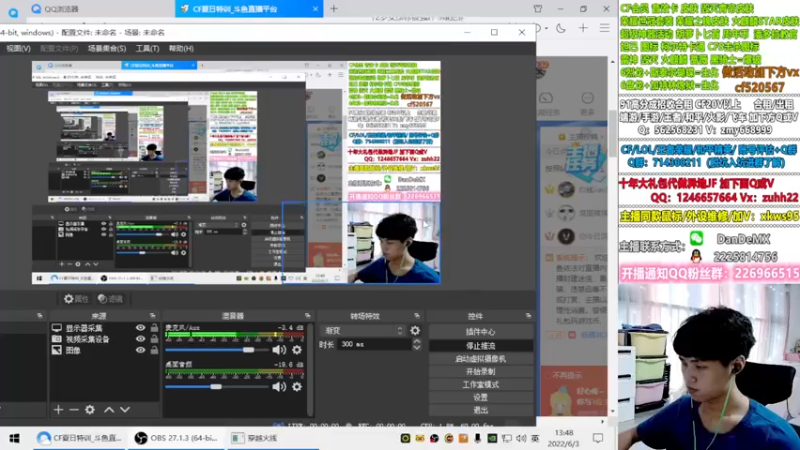The width and height of the screenshot is (800, 450).
Task: Open a new QQ browser tab
Action: 334,9
